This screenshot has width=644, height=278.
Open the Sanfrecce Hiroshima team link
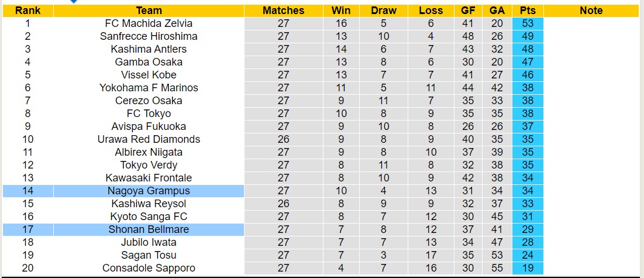point(149,36)
